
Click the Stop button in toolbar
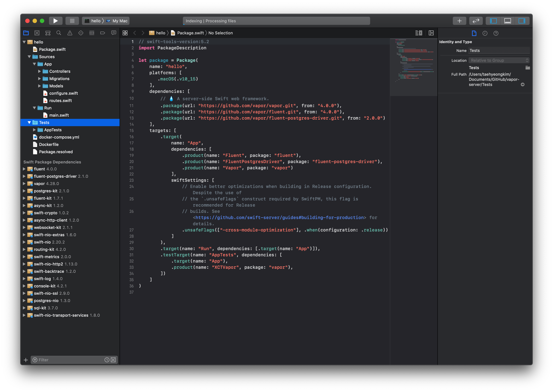[x=72, y=21]
